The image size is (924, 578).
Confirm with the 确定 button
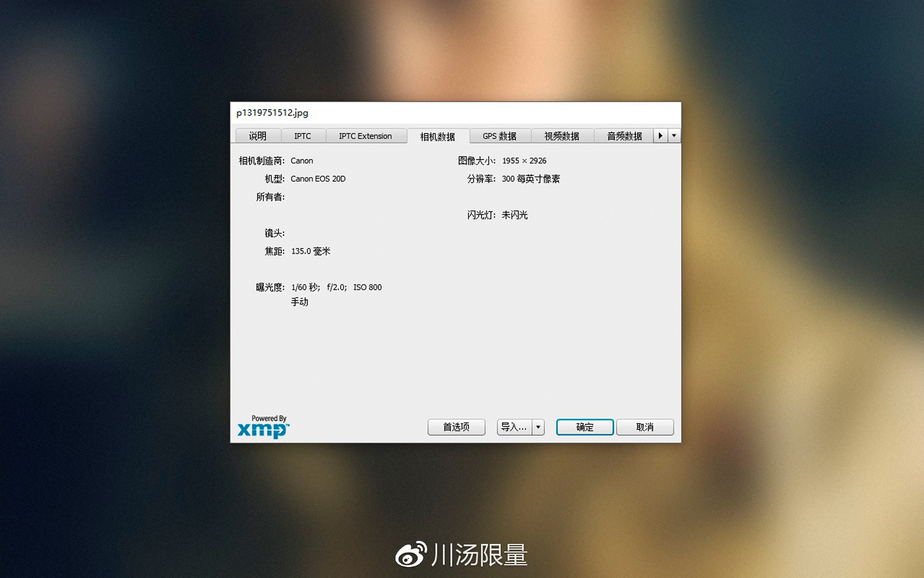pos(585,427)
